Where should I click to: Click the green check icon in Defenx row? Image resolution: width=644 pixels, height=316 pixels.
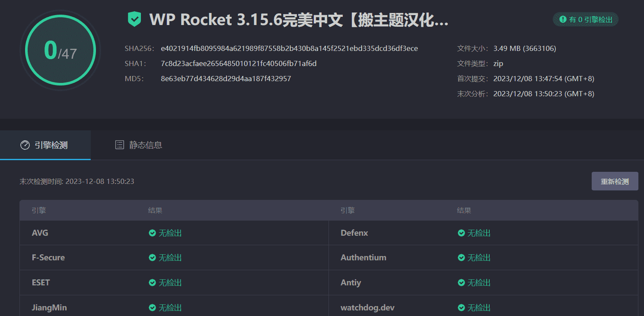tap(461, 233)
